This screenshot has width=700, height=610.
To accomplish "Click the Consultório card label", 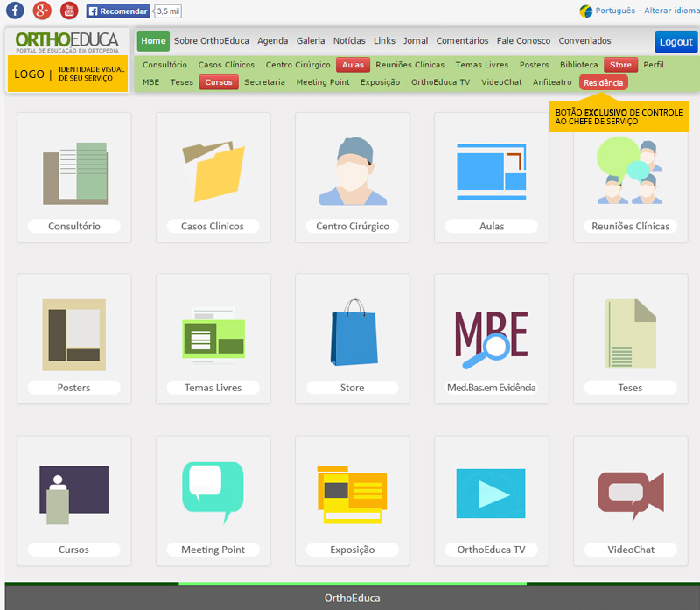I will click(74, 226).
